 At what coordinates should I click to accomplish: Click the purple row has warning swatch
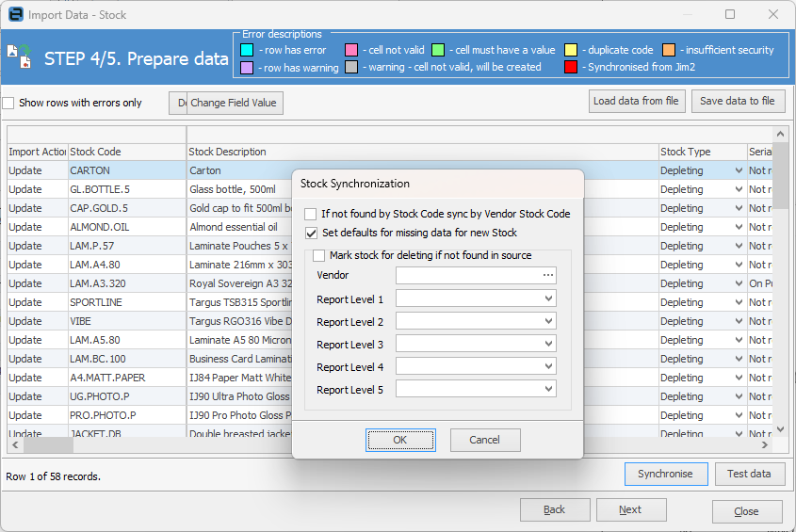(247, 67)
